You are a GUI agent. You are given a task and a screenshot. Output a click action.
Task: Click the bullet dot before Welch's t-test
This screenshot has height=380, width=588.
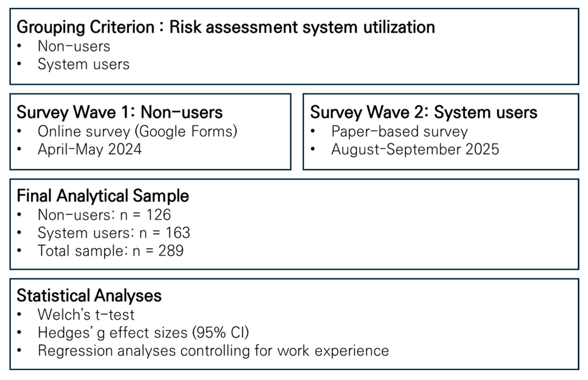[19, 314]
